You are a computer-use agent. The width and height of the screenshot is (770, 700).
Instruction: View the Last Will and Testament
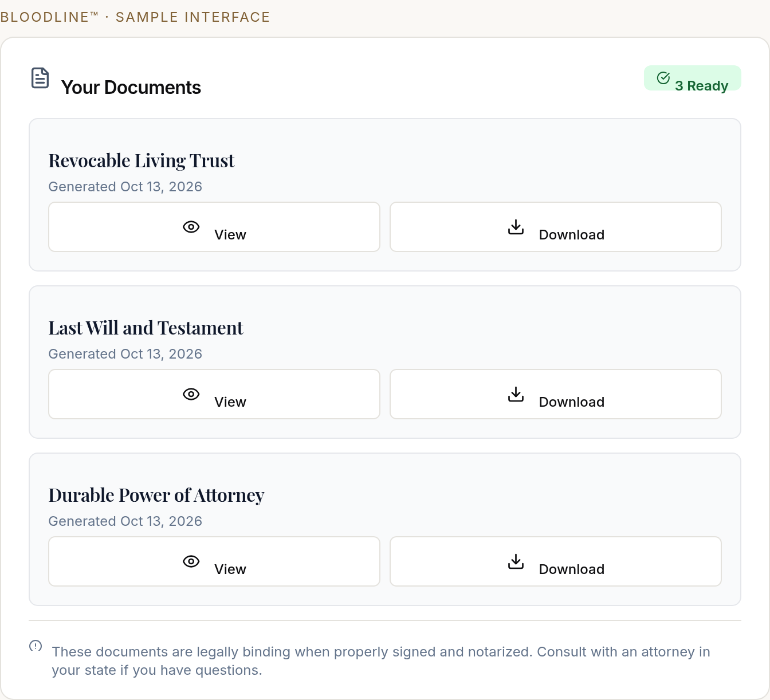point(214,394)
